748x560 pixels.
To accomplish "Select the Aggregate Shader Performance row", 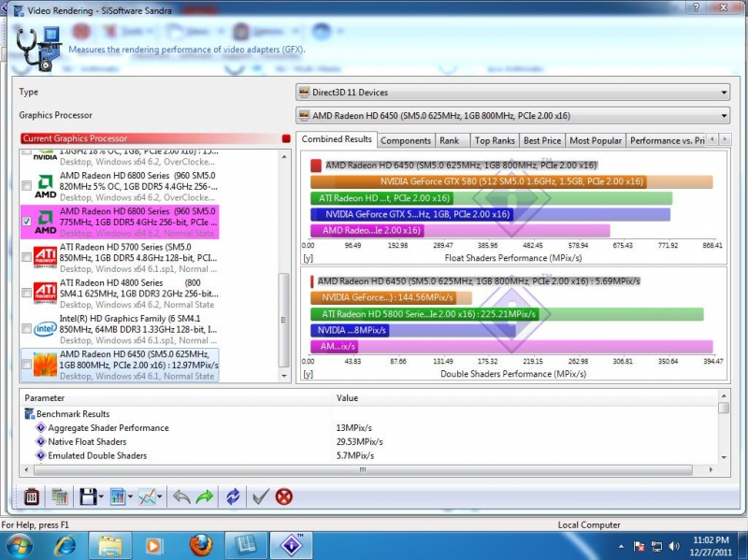I will coord(368,428).
